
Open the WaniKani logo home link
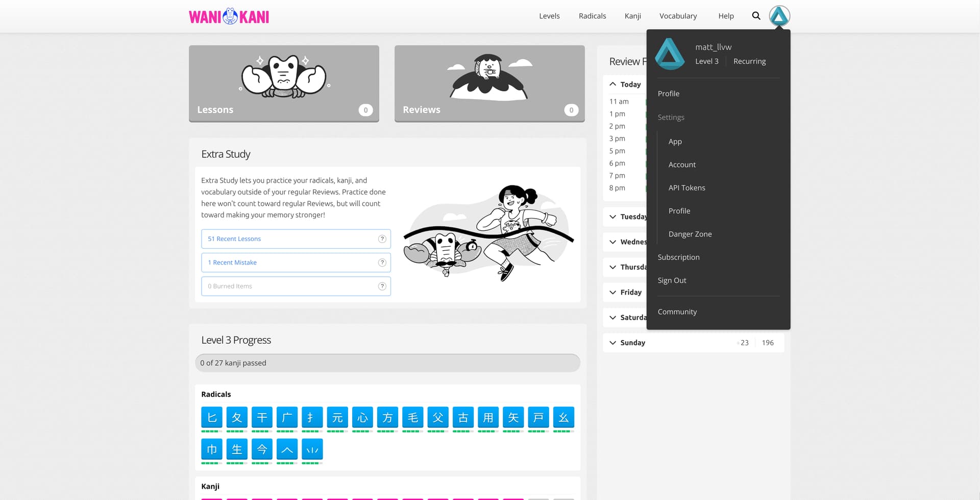point(229,16)
